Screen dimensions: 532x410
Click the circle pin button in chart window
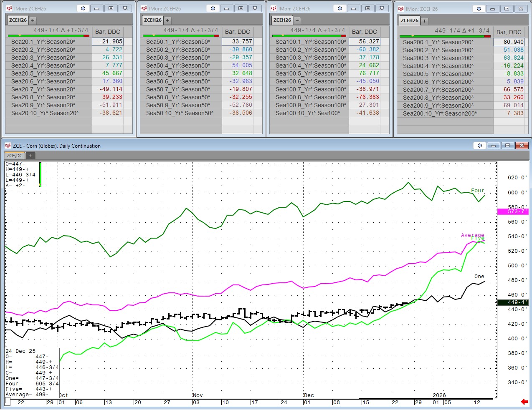pyautogui.click(x=479, y=146)
